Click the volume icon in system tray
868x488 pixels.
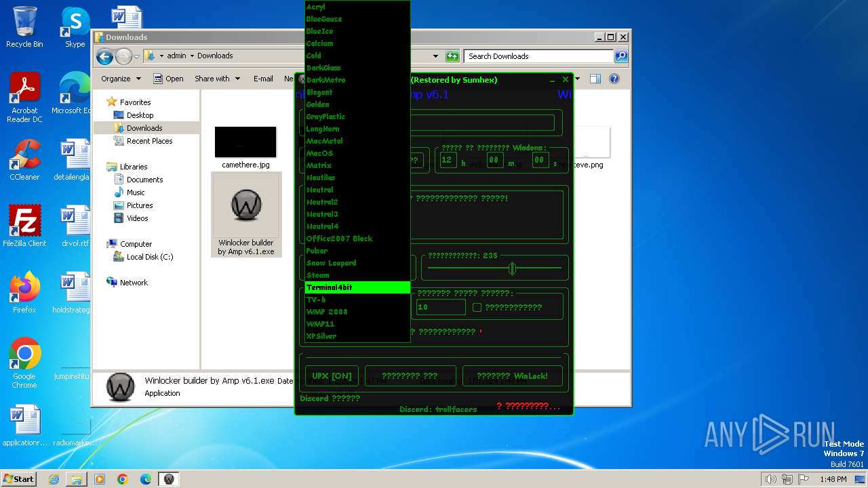pyautogui.click(x=770, y=479)
